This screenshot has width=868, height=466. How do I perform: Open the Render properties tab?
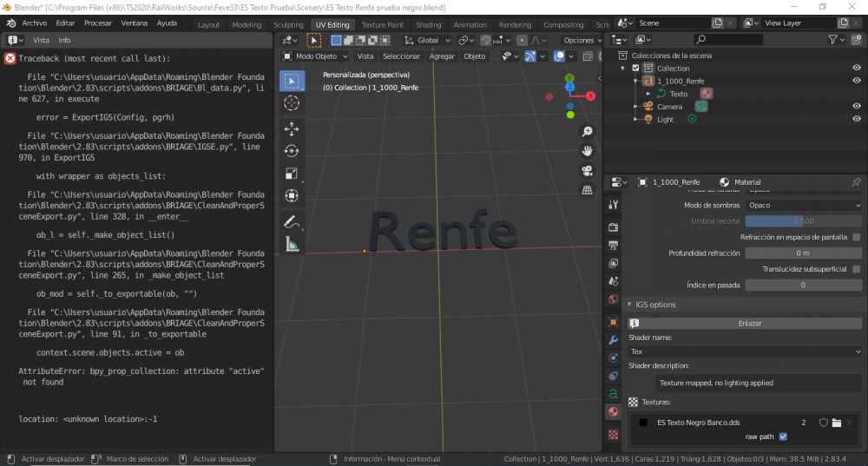coord(614,227)
